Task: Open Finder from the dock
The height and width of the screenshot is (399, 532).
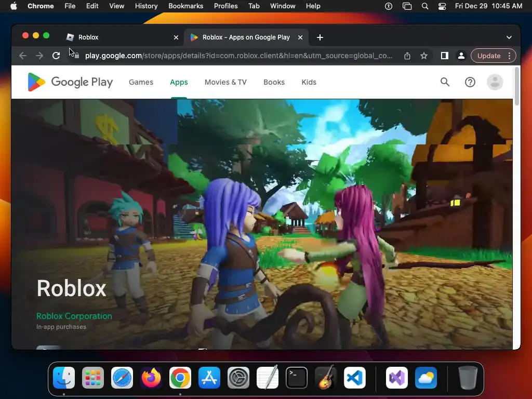Action: point(64,378)
